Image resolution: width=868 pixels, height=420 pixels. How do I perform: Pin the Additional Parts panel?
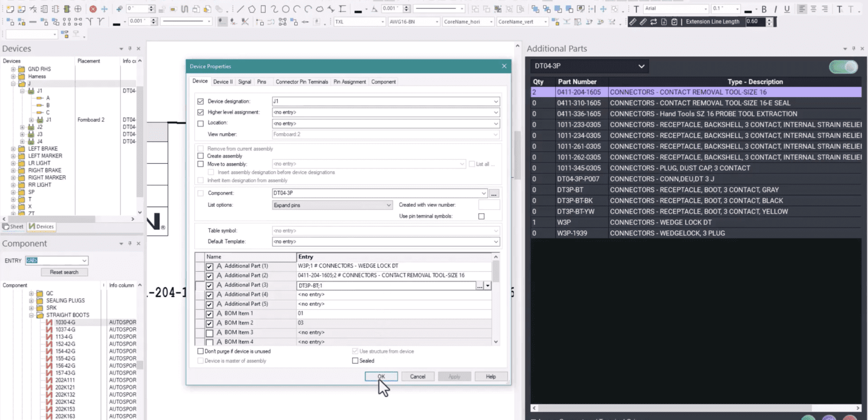(x=853, y=49)
